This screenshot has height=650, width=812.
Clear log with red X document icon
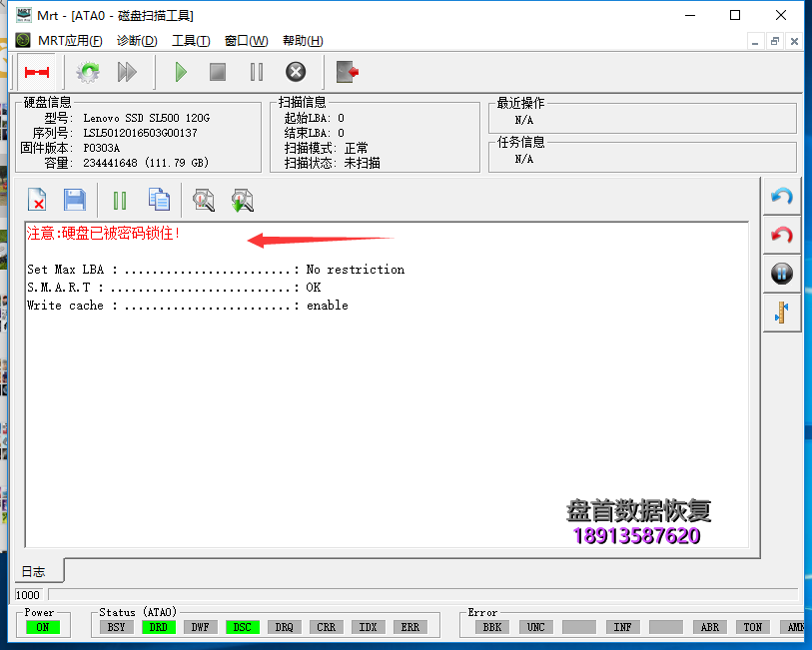(x=37, y=200)
